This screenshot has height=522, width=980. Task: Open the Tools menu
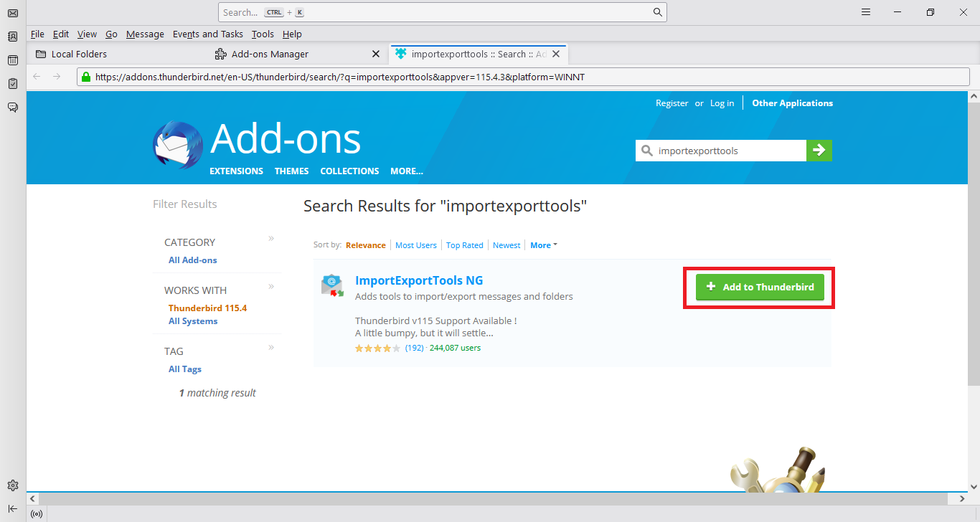263,34
